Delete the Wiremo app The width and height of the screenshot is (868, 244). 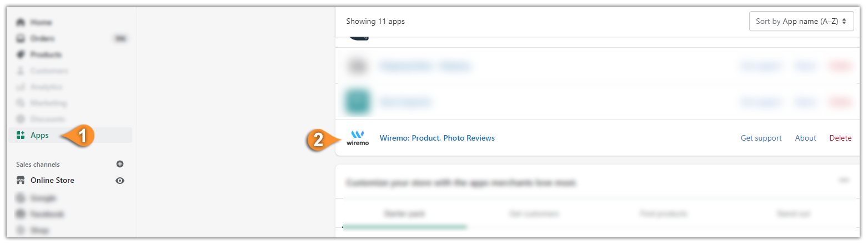840,138
